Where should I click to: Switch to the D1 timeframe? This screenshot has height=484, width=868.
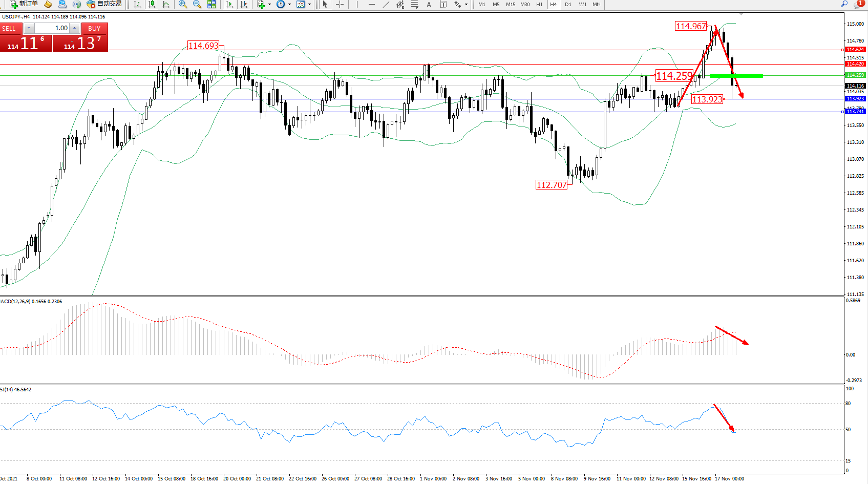click(x=568, y=4)
